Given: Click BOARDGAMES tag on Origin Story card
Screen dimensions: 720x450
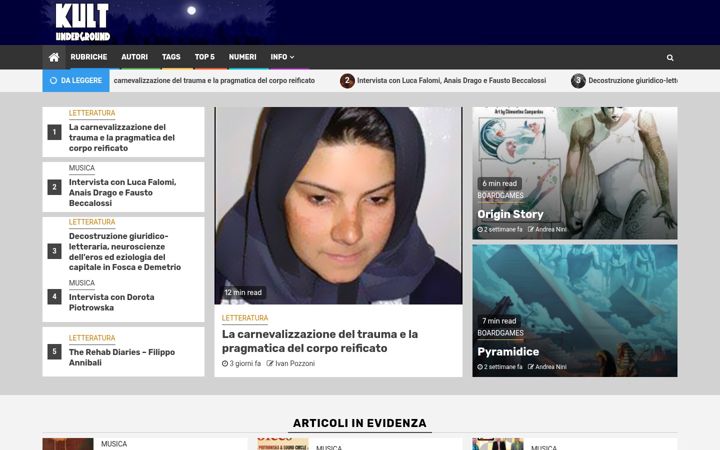Looking at the screenshot, I should (500, 195).
